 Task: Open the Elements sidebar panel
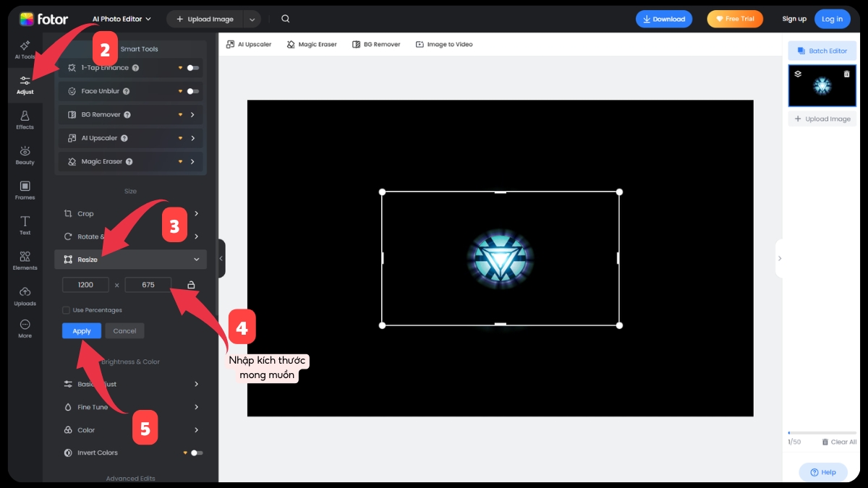25,260
